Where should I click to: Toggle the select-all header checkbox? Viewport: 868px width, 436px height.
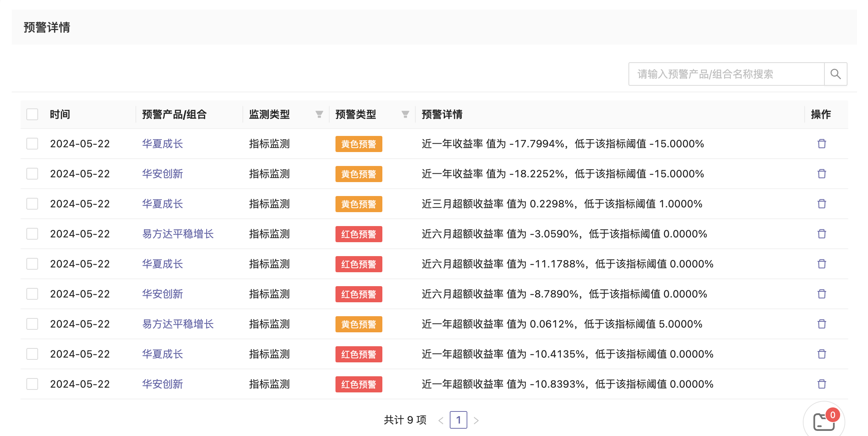tap(32, 114)
